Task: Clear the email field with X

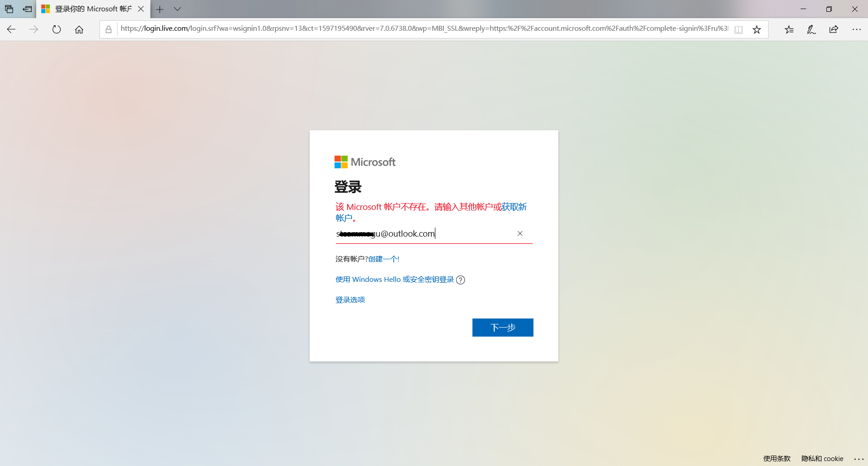Action: 520,233
